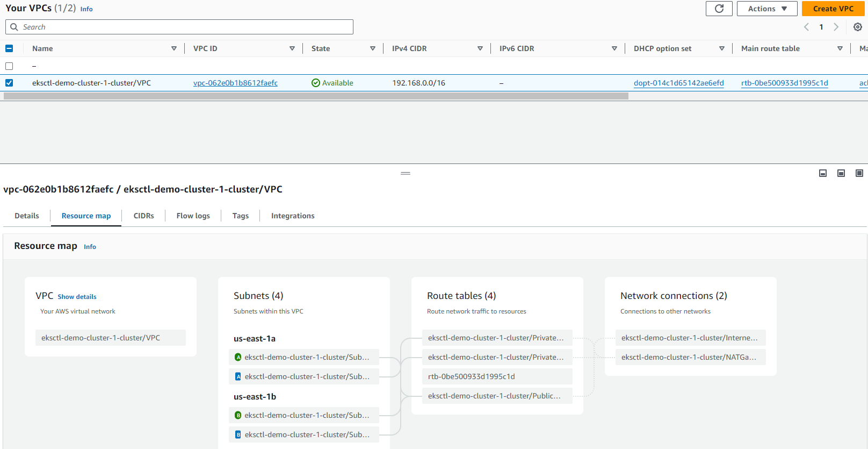Click first us-east-1a subnet green A icon
This screenshot has height=449, width=868.
[x=238, y=357]
